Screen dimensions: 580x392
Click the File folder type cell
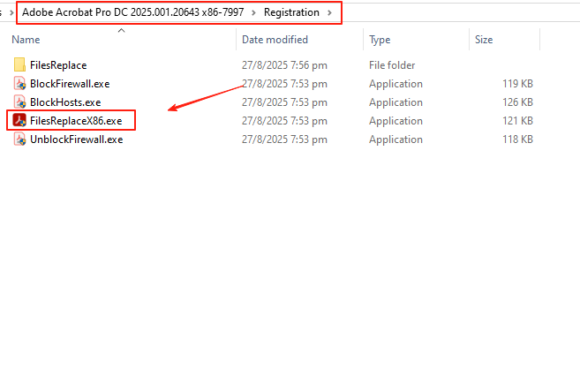click(394, 65)
